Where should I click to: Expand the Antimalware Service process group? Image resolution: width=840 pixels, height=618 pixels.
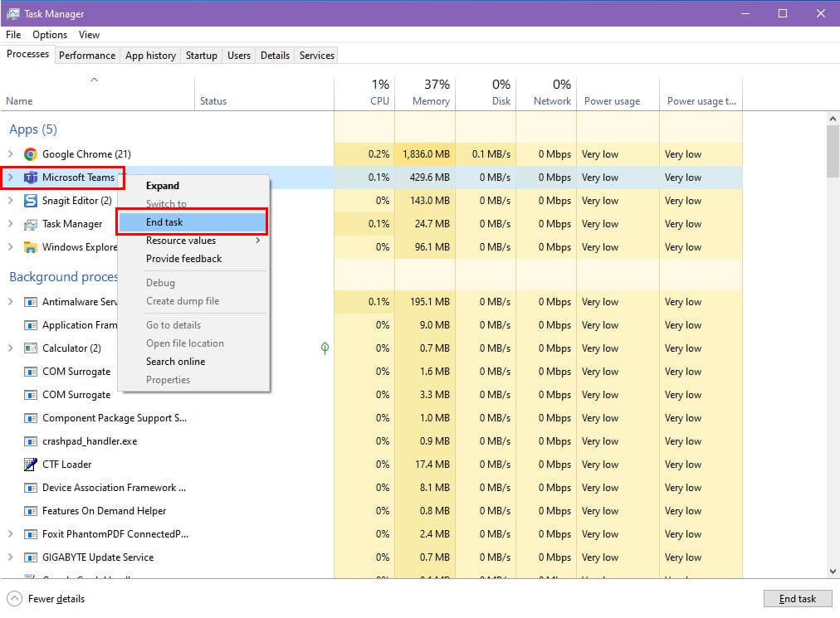[11, 302]
